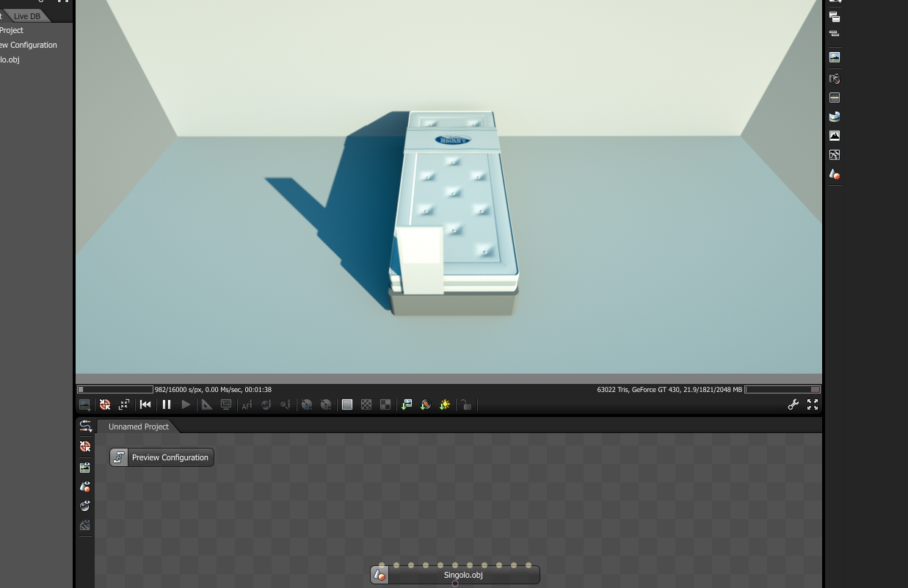
Task: Open the camera node icon in right sidebar
Action: click(x=835, y=79)
